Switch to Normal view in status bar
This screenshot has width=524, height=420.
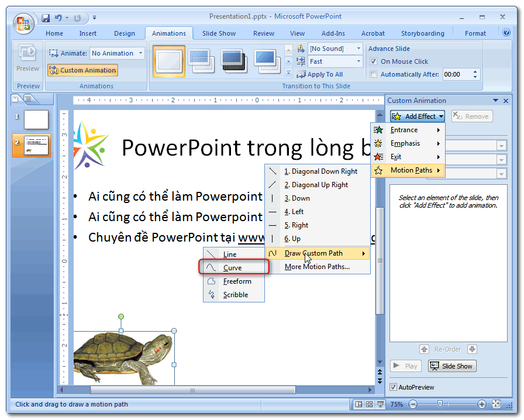coord(358,404)
